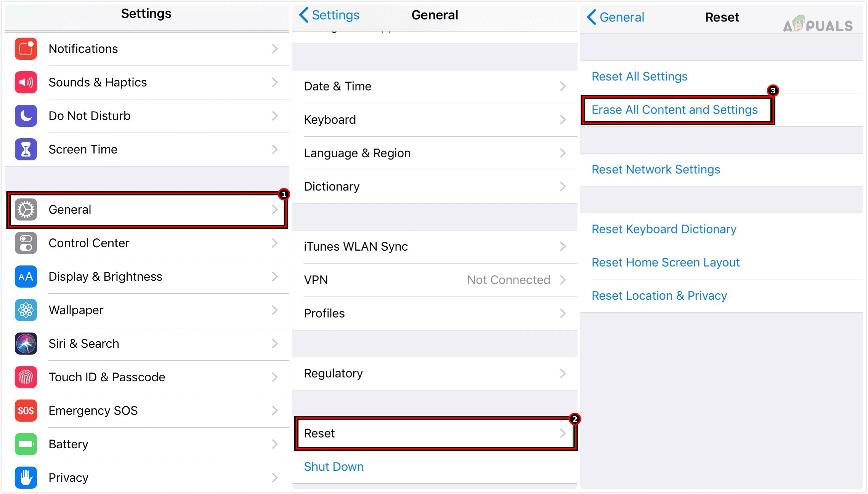Viewport: 868px width, 494px height.
Task: Tap Erase All Content and Settings
Action: (x=675, y=110)
